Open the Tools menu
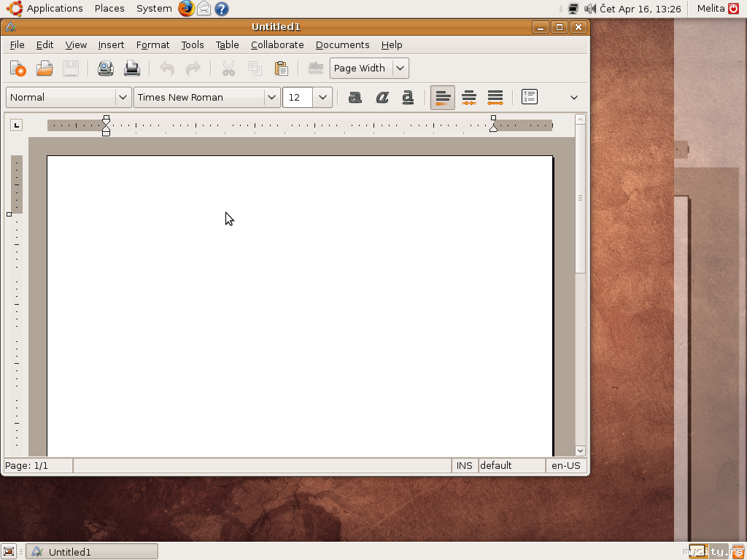Screen dimensions: 747x560 [193, 44]
